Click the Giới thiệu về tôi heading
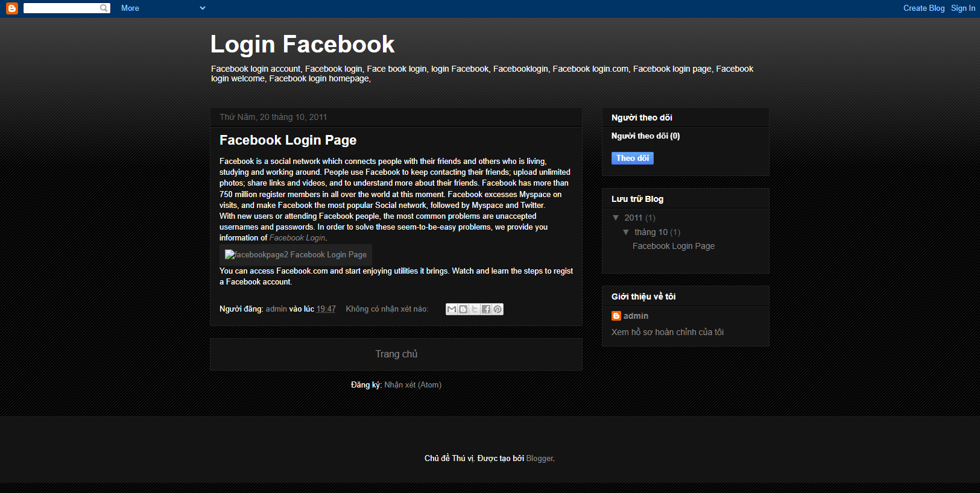The image size is (980, 493). tap(643, 297)
